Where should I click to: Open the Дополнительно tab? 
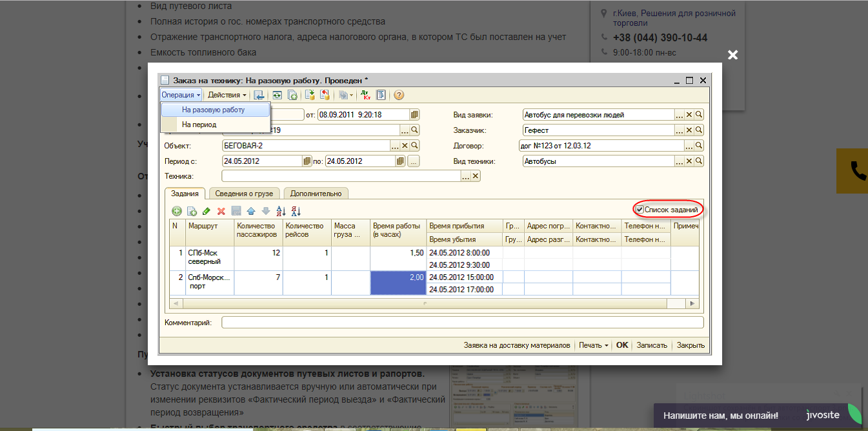(x=316, y=194)
